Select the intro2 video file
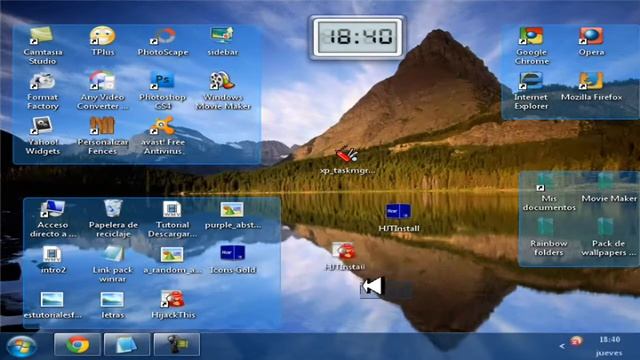 pyautogui.click(x=53, y=260)
